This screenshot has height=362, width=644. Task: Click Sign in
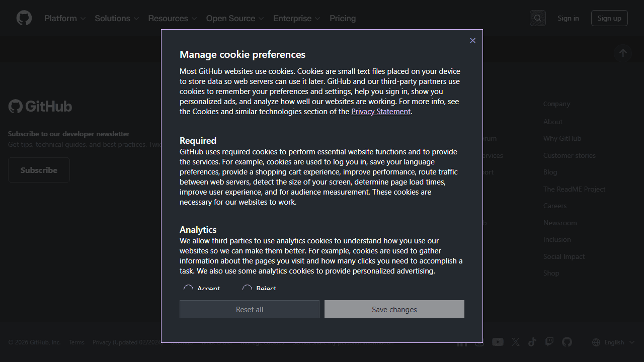point(568,18)
